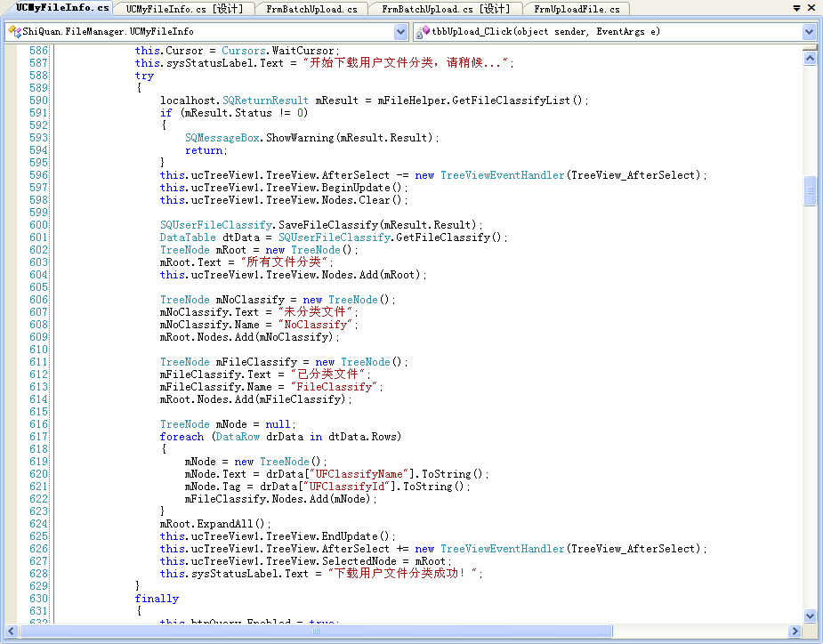The image size is (823, 644).
Task: Click SQMessageBox on line 593
Action: tap(222, 138)
